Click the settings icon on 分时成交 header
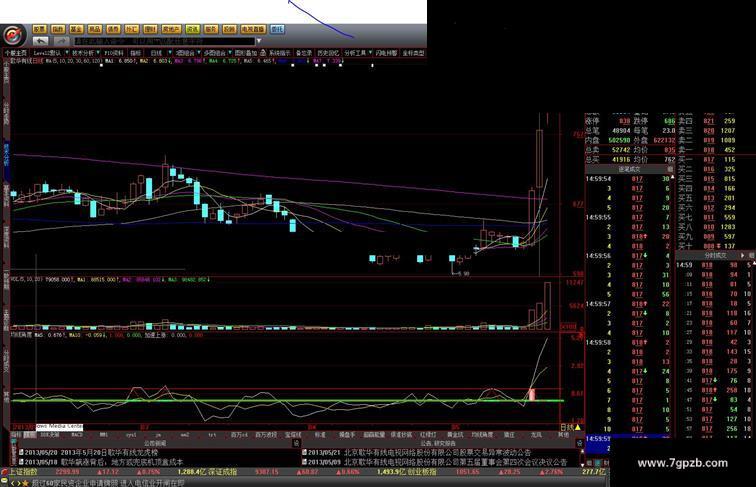The height and width of the screenshot is (487, 756). coord(751,255)
